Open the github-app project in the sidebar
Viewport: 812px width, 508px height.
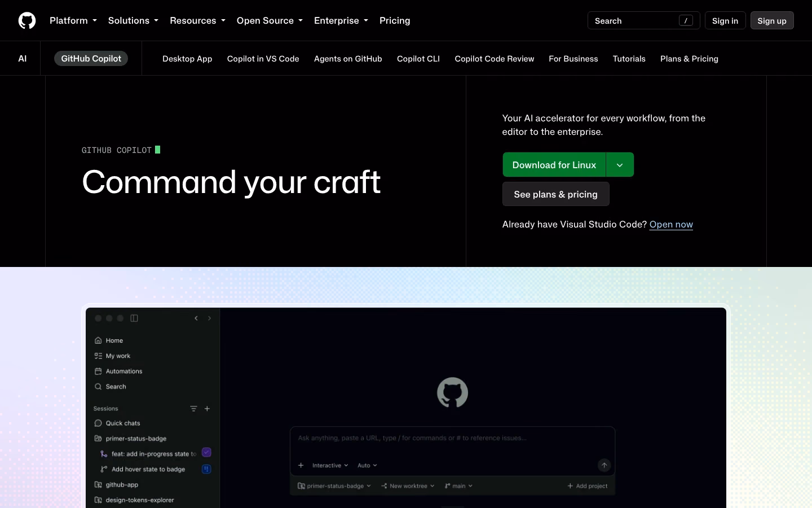116,485
